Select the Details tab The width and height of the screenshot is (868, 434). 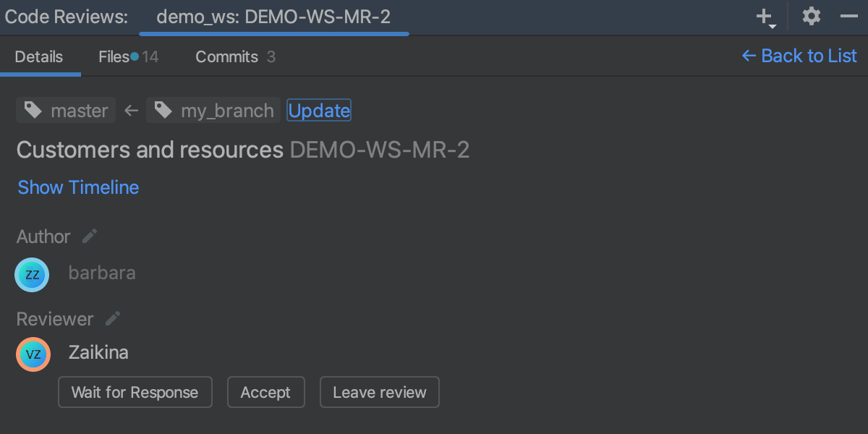(39, 56)
